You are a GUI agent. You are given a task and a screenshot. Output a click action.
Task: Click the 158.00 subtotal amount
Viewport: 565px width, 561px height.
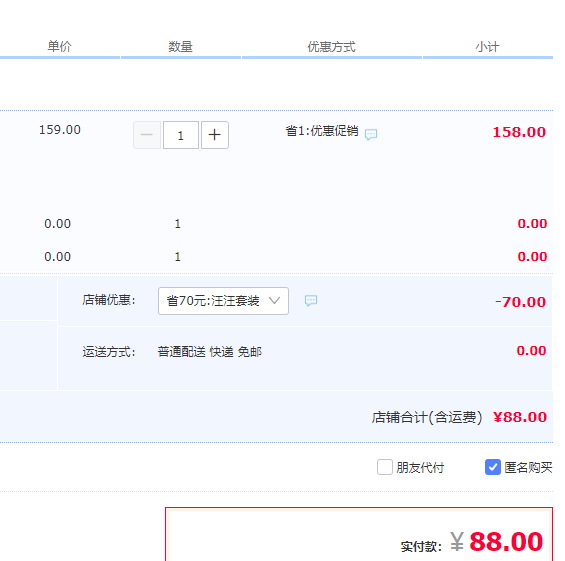[519, 132]
